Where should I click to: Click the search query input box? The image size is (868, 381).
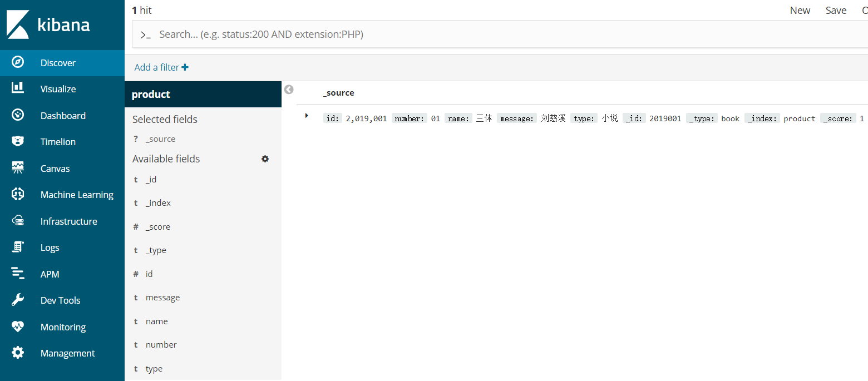click(501, 34)
